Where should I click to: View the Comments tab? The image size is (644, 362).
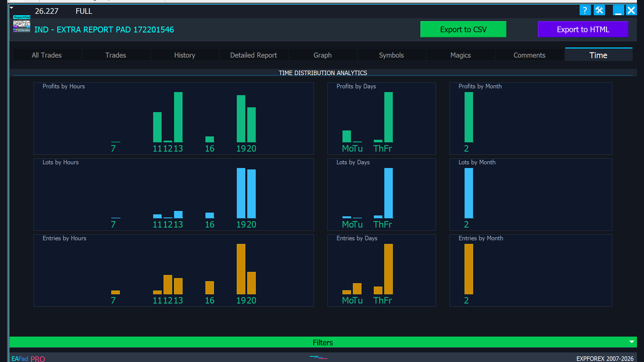point(529,55)
